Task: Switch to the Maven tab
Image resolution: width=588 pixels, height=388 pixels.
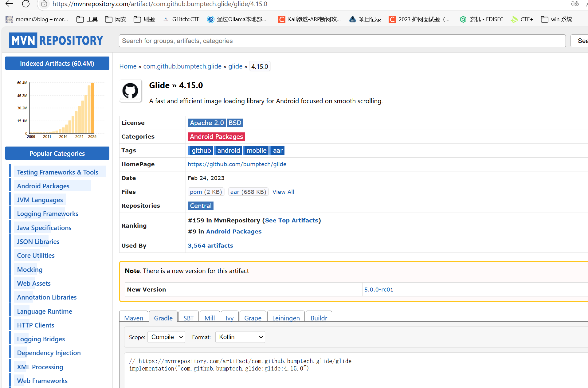Action: tap(134, 318)
